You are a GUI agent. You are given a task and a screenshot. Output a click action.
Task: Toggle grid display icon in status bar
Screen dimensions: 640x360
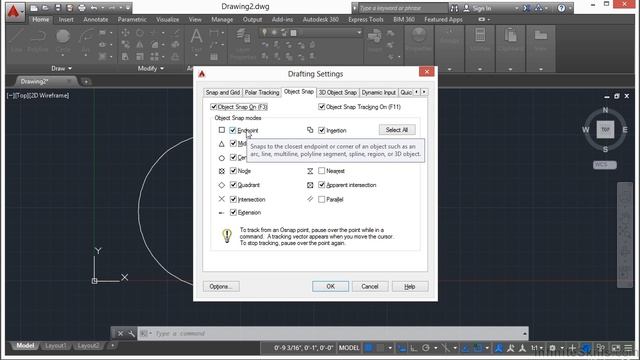[x=368, y=348]
